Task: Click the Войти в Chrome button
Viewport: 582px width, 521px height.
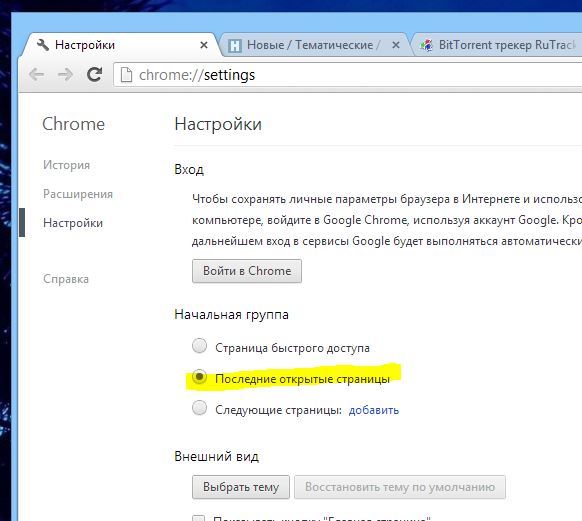Action: (247, 271)
